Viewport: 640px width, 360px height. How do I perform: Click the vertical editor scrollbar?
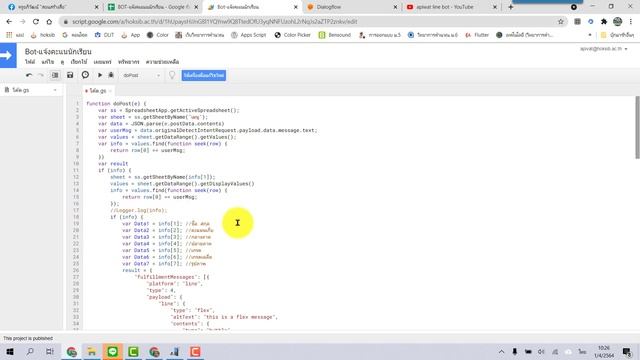coord(637,127)
